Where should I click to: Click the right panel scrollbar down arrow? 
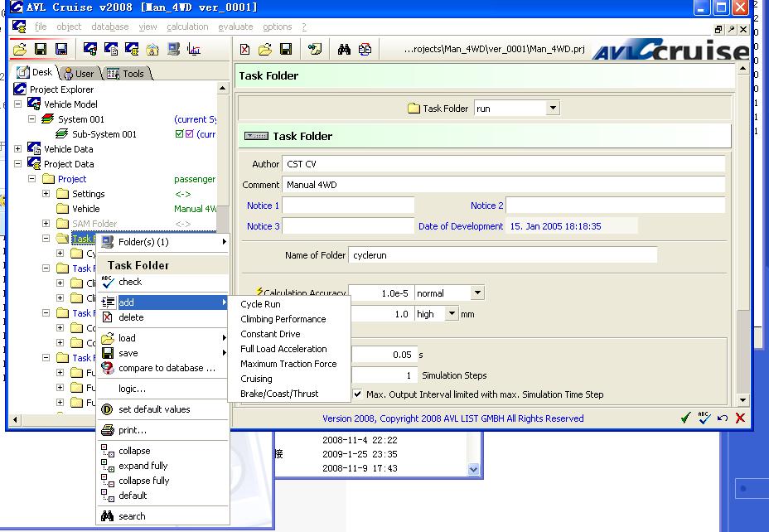pyautogui.click(x=743, y=400)
